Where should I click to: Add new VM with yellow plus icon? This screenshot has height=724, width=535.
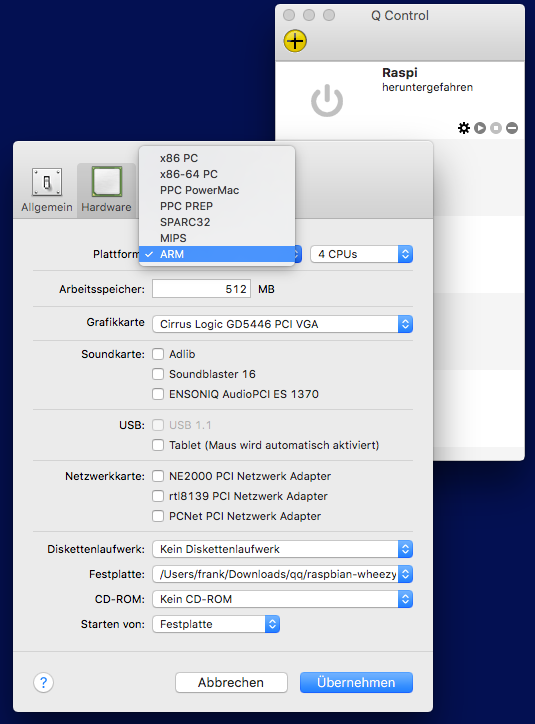click(x=295, y=41)
